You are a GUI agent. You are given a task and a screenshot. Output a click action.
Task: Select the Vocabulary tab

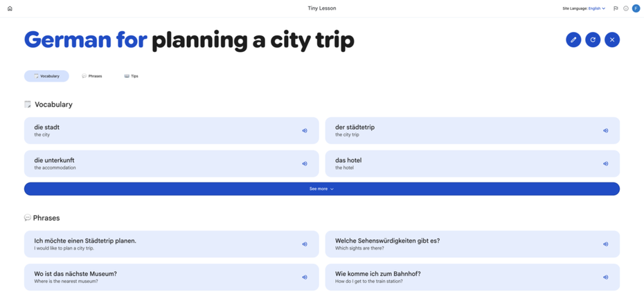46,76
